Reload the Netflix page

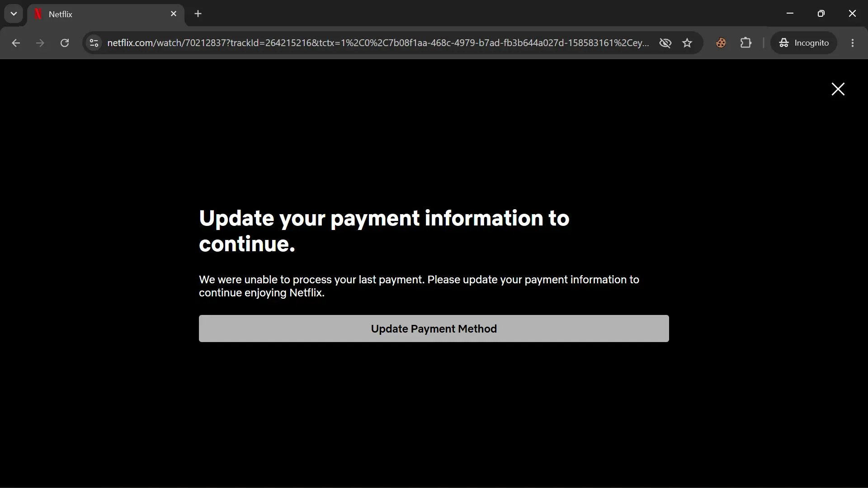tap(65, 43)
